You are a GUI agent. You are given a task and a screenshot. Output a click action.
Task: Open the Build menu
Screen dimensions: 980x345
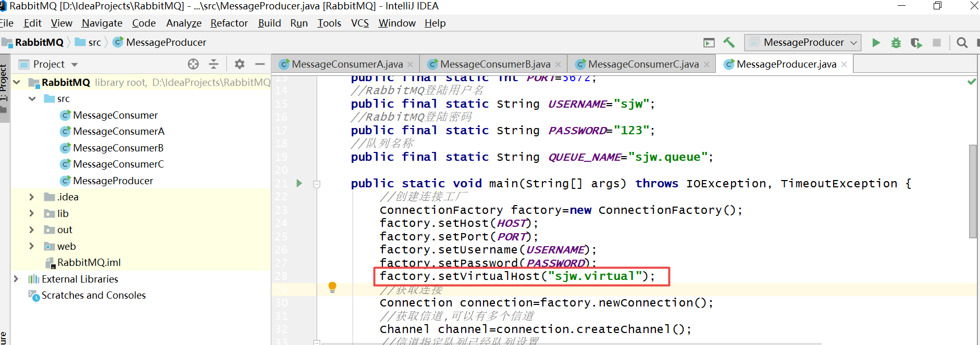click(269, 23)
